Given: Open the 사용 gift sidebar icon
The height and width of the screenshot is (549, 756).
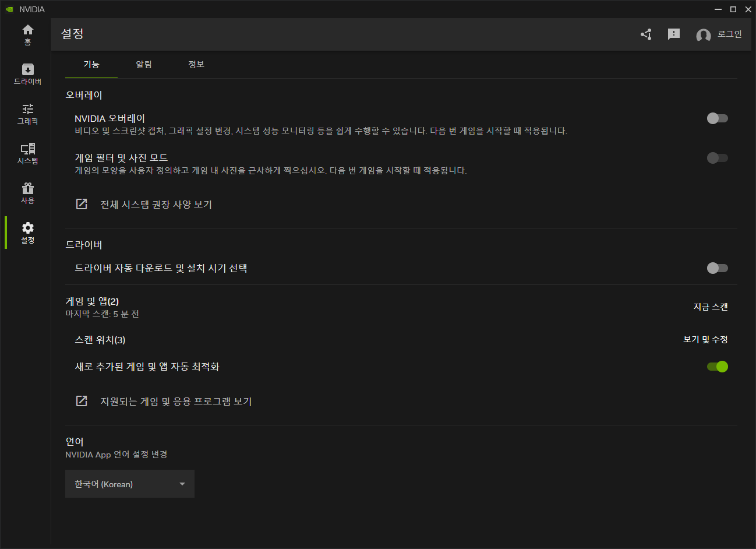Looking at the screenshot, I should [27, 193].
